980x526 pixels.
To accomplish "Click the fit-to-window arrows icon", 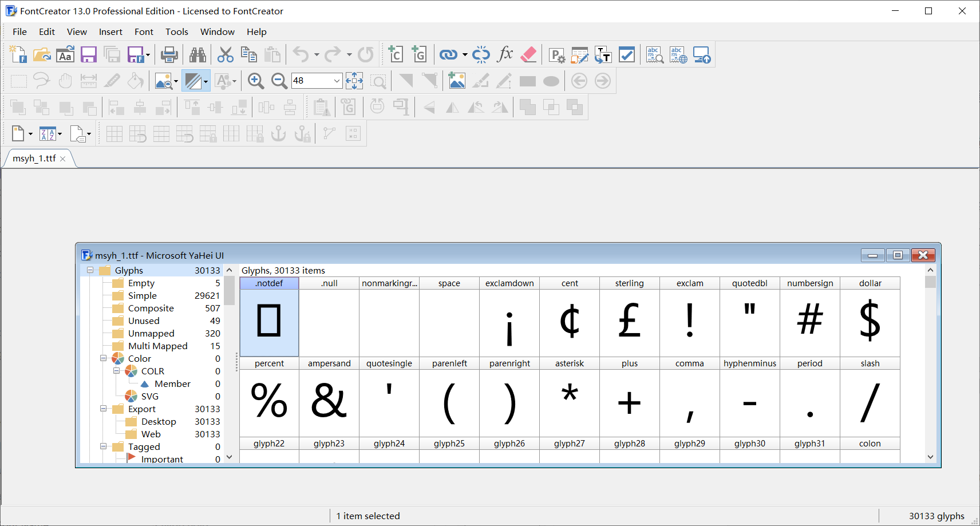I will (354, 81).
